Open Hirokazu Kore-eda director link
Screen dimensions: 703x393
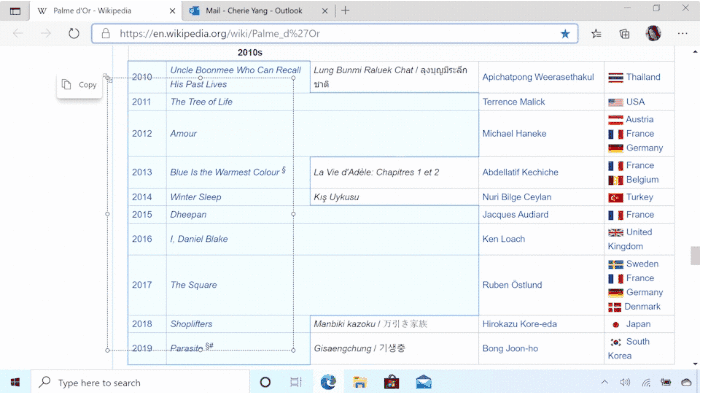point(520,324)
